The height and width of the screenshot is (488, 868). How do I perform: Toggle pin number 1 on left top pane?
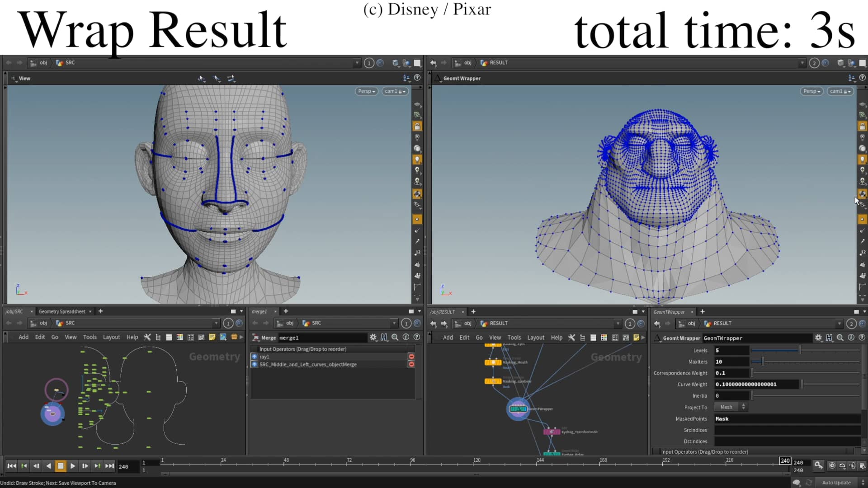click(369, 63)
